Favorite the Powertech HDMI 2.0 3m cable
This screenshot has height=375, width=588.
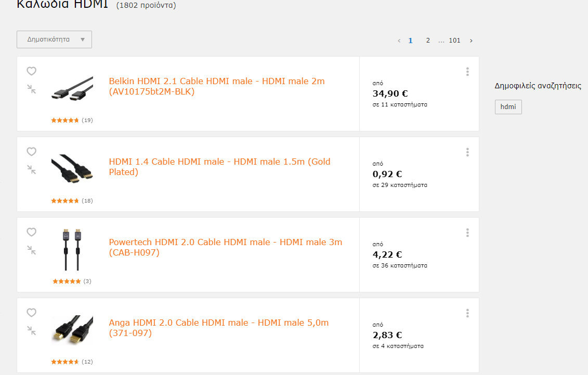coord(32,232)
